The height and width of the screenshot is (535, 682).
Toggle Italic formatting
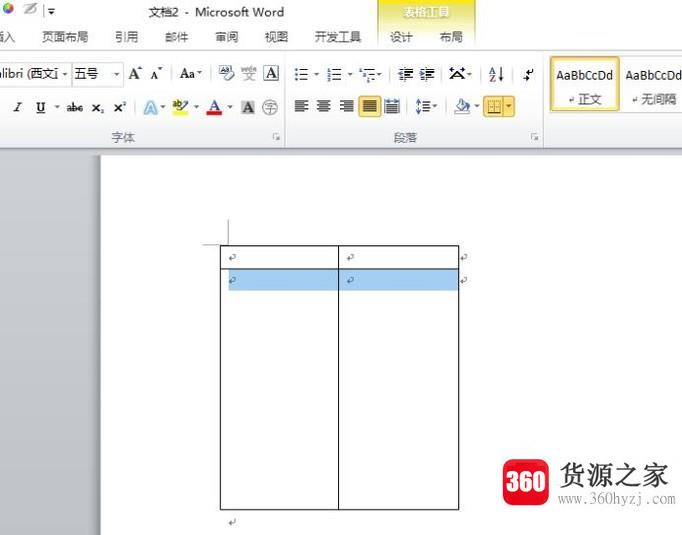click(18, 107)
